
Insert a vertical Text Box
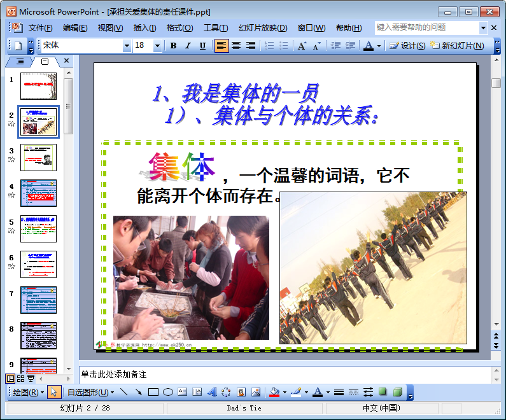coord(197,392)
